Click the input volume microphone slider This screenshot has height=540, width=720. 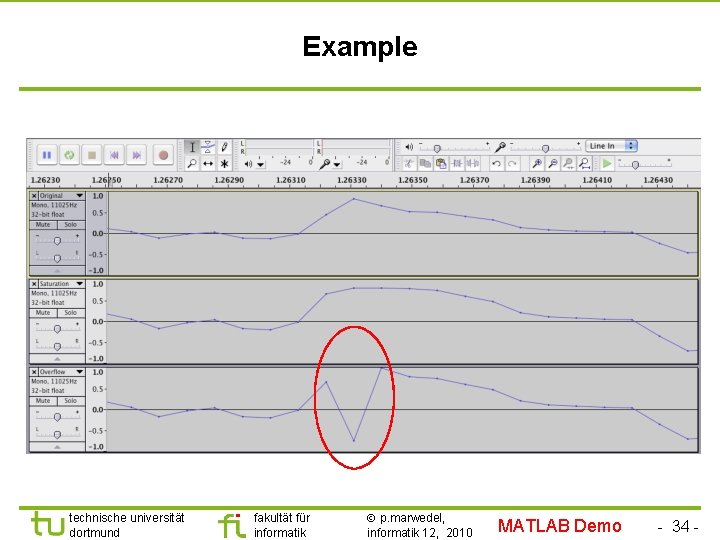click(x=545, y=147)
